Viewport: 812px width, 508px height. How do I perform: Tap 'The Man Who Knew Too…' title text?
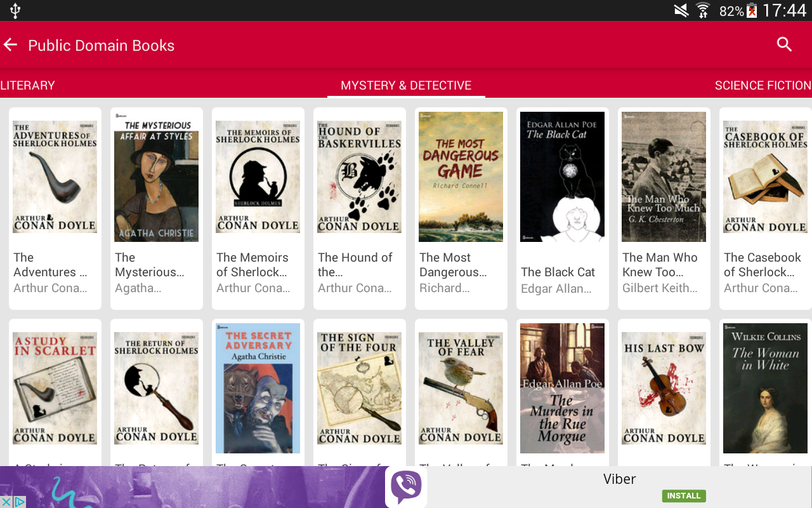tap(660, 265)
